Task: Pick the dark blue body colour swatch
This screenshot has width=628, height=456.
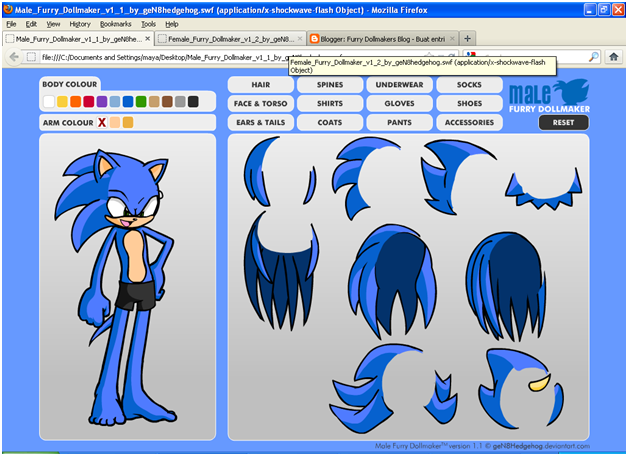Action: tap(128, 102)
